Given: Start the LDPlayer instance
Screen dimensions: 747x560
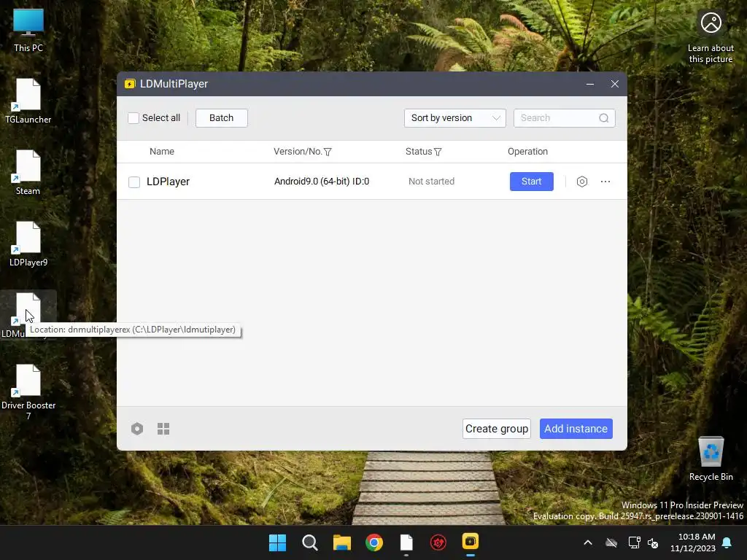Looking at the screenshot, I should pyautogui.click(x=532, y=182).
